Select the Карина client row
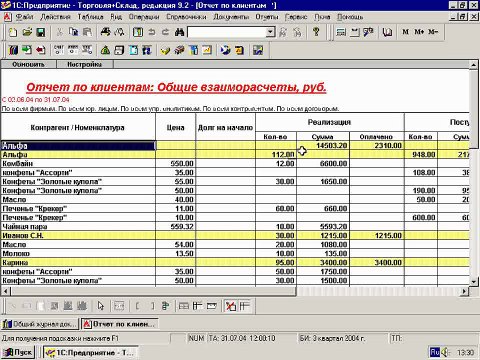 235,262
